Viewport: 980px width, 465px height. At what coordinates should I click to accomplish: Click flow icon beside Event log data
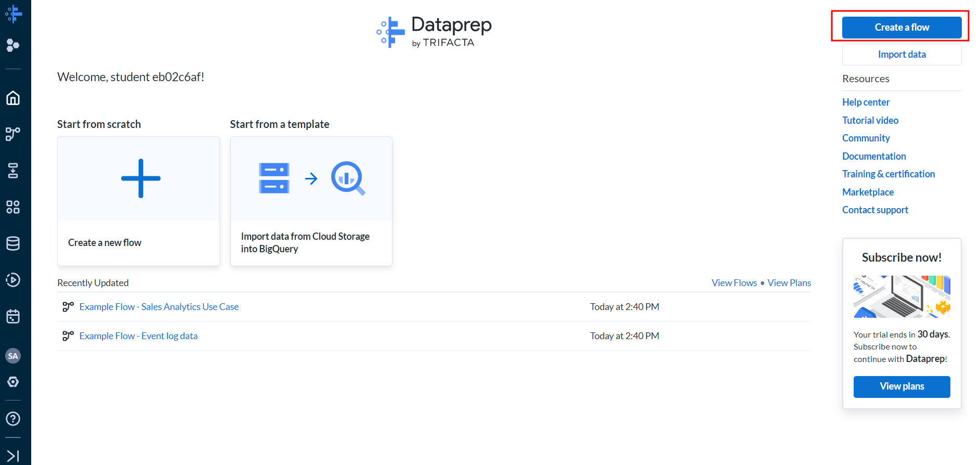(x=68, y=336)
